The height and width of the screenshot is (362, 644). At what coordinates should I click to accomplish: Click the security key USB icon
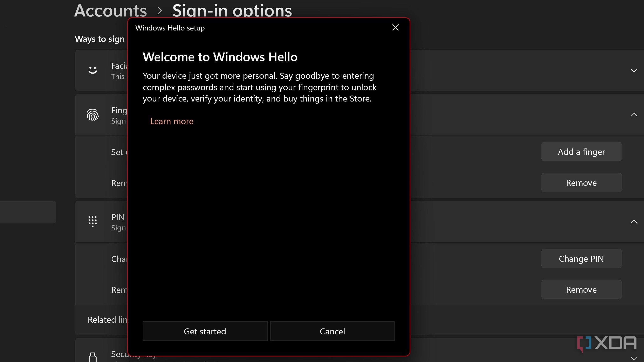(93, 357)
